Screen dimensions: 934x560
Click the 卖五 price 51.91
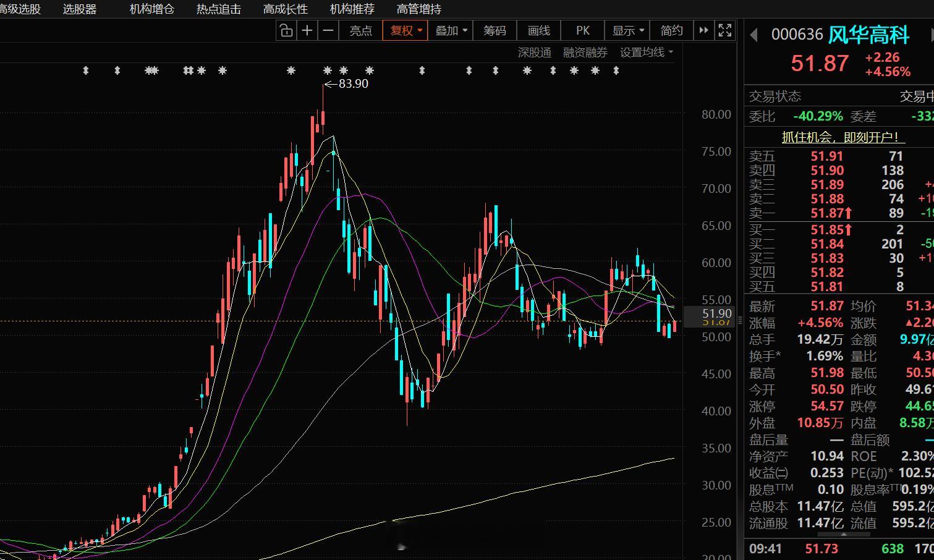click(x=827, y=156)
